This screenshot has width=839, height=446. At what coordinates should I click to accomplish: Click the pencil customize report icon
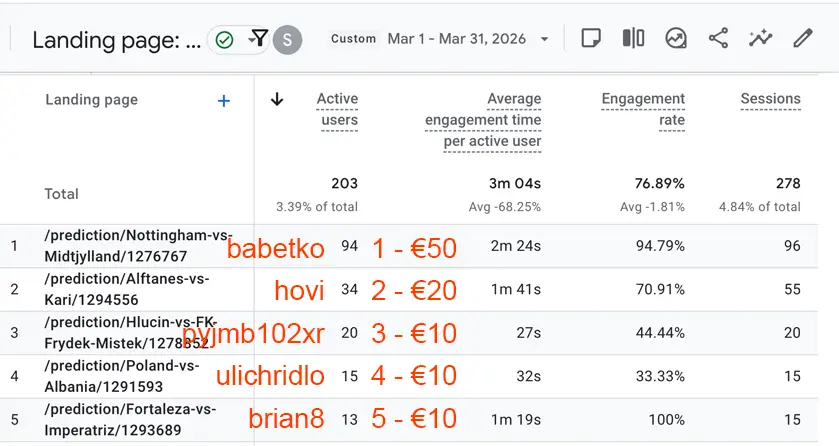pyautogui.click(x=803, y=38)
